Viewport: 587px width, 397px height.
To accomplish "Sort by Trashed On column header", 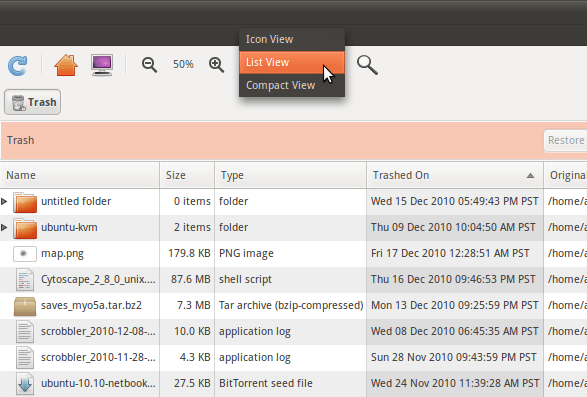I will (455, 175).
